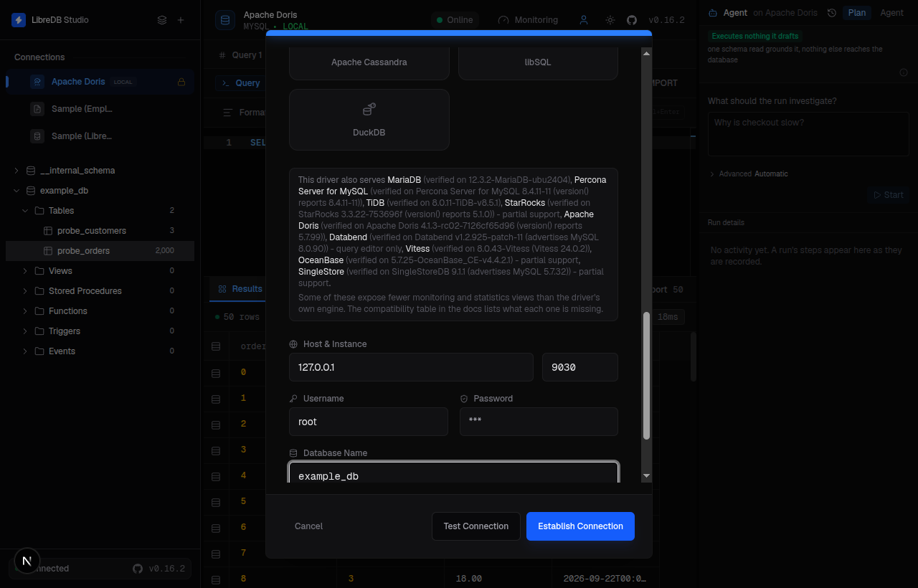
Task: Switch agent panel to Plan mode
Action: pos(857,13)
